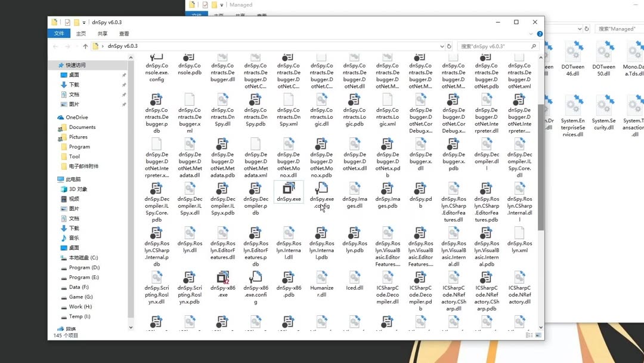The width and height of the screenshot is (644, 363).
Task: Launch dnSpy.exe from the file list
Action: tap(289, 192)
